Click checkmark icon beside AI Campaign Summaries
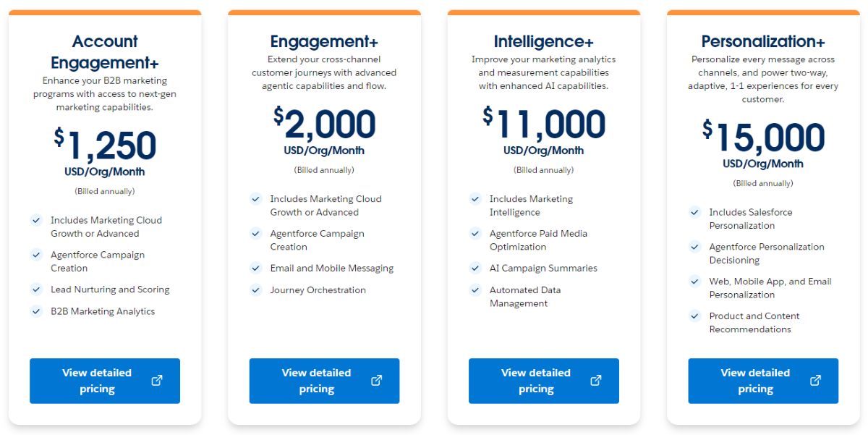Screen dimensions: 868x435 [475, 269]
